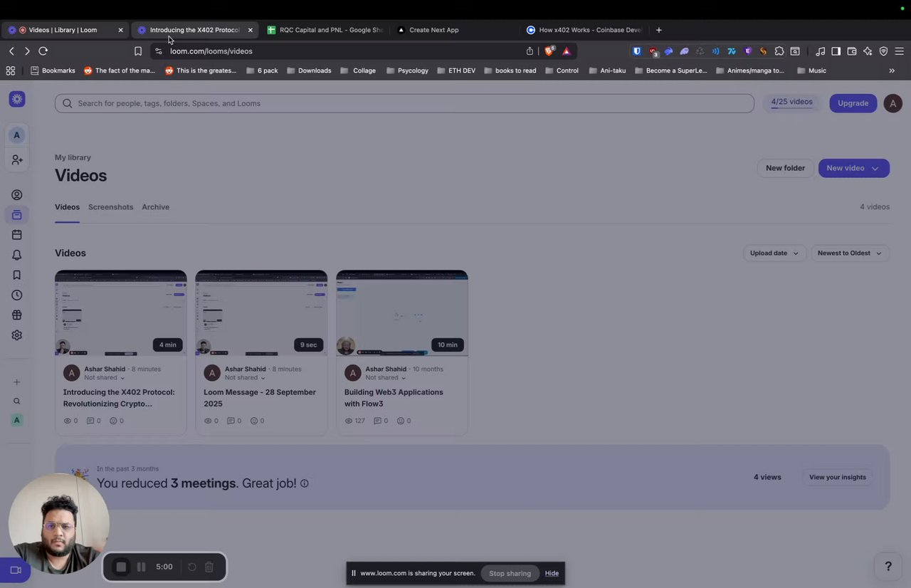Open the Loom Message 9 sec thumbnail
The width and height of the screenshot is (911, 588).
261,313
